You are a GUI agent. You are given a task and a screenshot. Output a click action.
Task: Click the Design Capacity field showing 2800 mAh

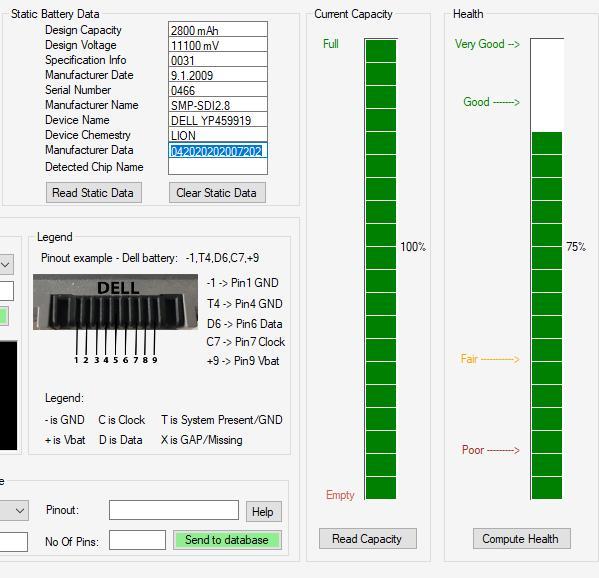(x=218, y=29)
